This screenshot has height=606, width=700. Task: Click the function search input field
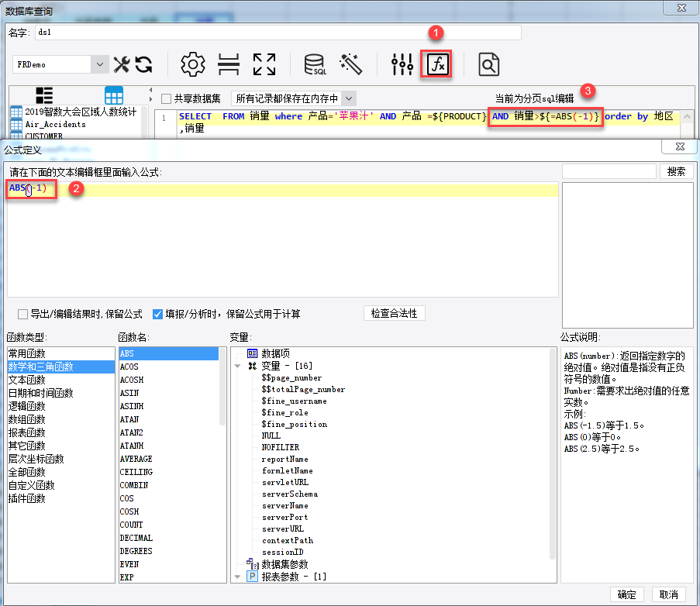click(x=609, y=171)
